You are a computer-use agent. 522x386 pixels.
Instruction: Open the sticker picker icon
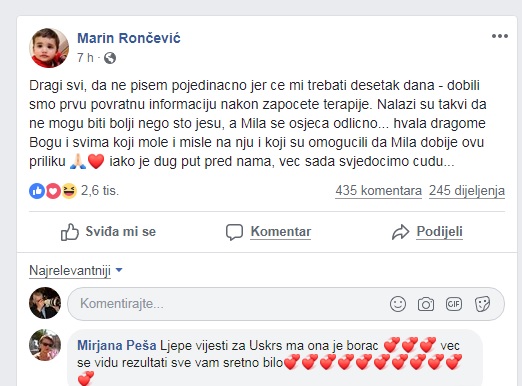(x=482, y=304)
